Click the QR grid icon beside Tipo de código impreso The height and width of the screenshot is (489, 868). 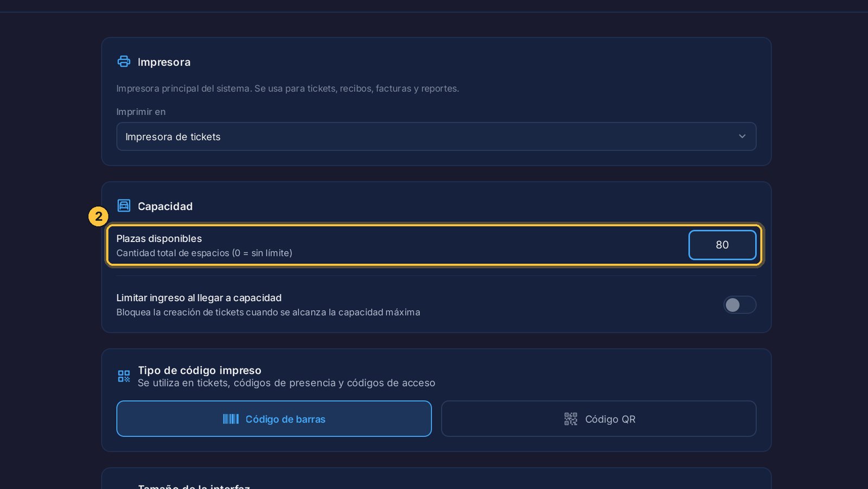click(124, 376)
